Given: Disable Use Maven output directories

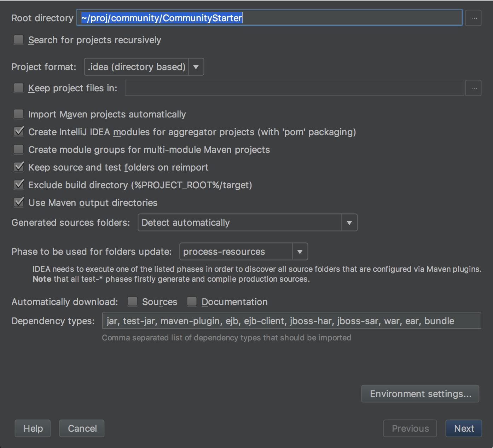Looking at the screenshot, I should pos(18,202).
